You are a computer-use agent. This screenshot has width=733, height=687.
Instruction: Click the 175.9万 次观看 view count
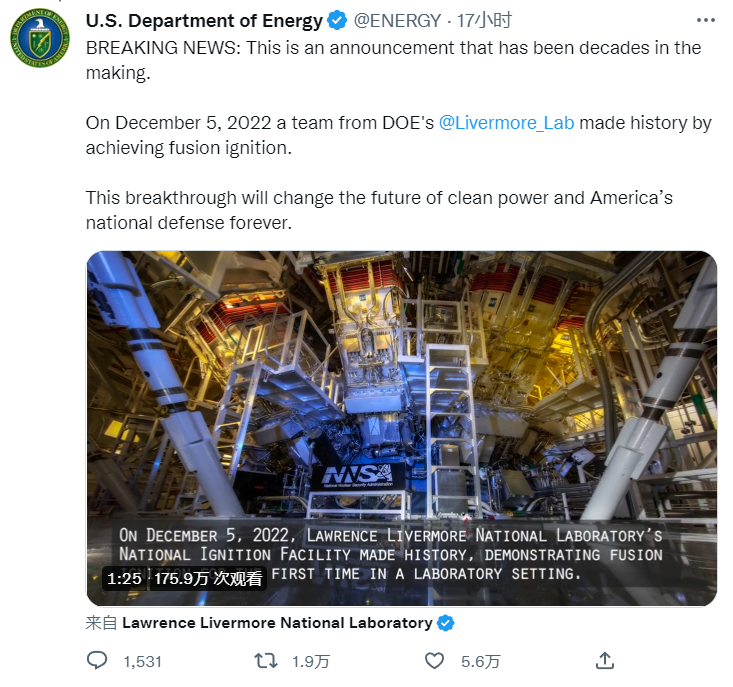(x=208, y=578)
